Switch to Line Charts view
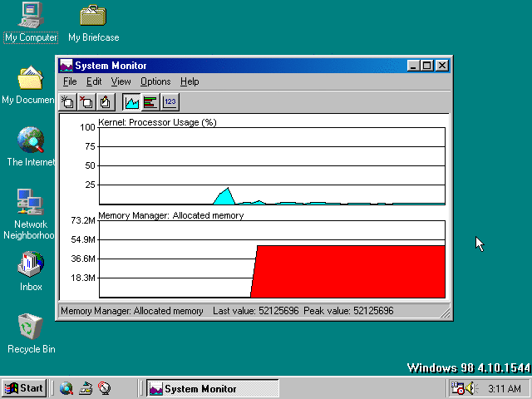This screenshot has height=399, width=532. (x=131, y=101)
